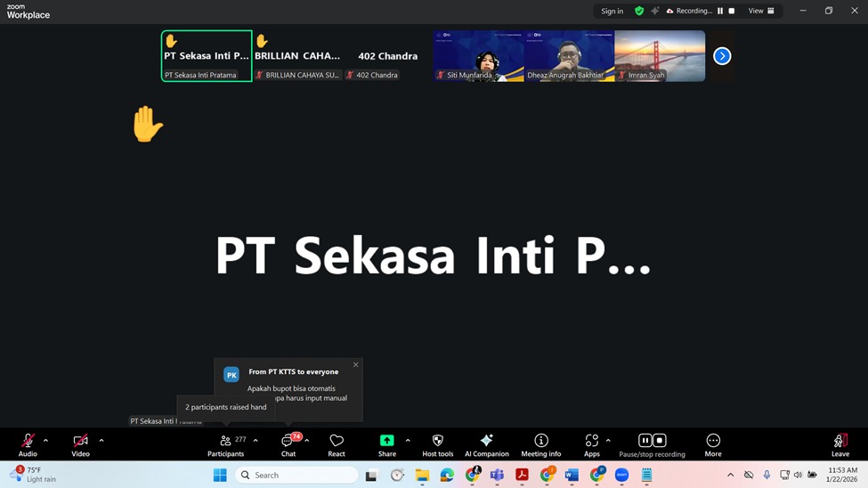Expand share options arrow next to Share
Viewport: 868px width, 488px height.
coord(408,441)
